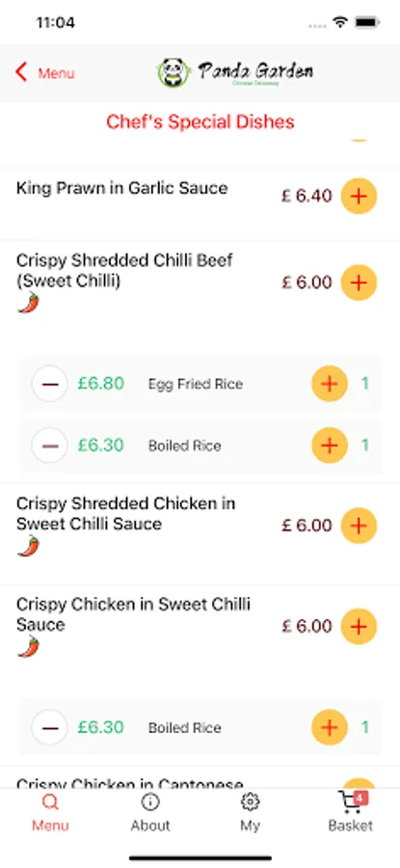
Task: Open the My settings tab
Action: tap(250, 811)
